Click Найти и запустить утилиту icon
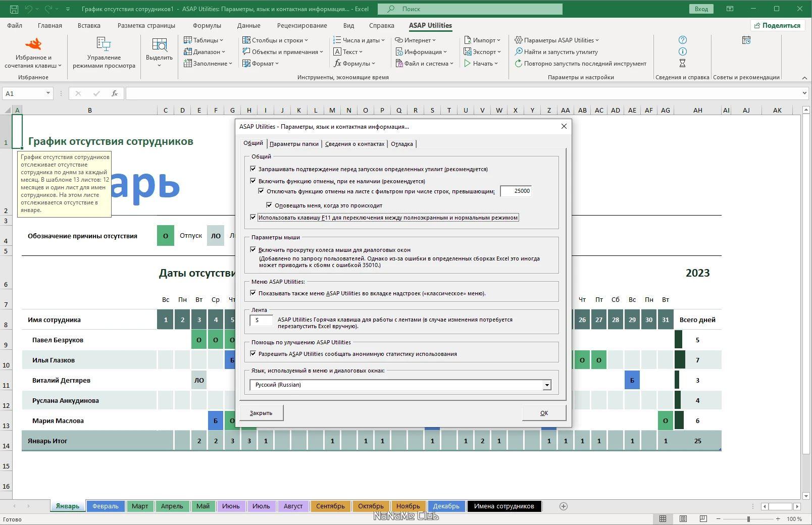The image size is (812, 525). pos(519,51)
